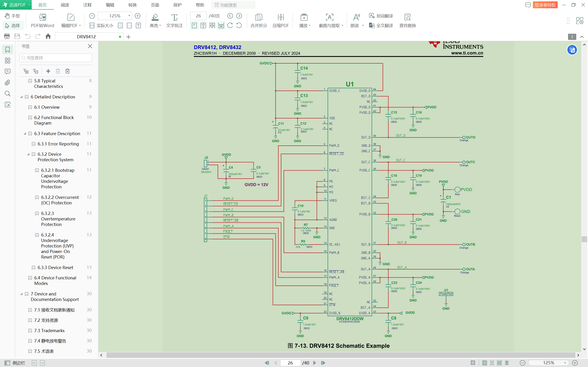
Task: Click the PDF to Word converter icon
Action: (x=42, y=17)
